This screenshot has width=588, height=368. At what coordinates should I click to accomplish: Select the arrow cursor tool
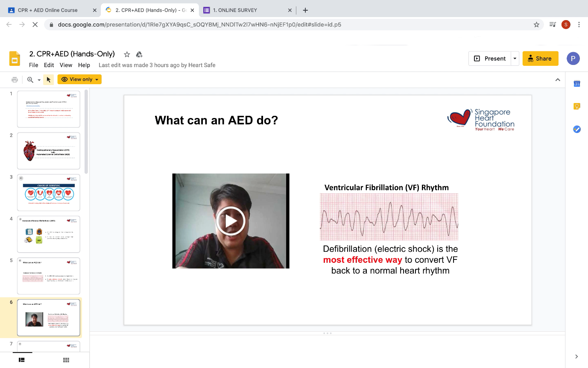coord(48,79)
